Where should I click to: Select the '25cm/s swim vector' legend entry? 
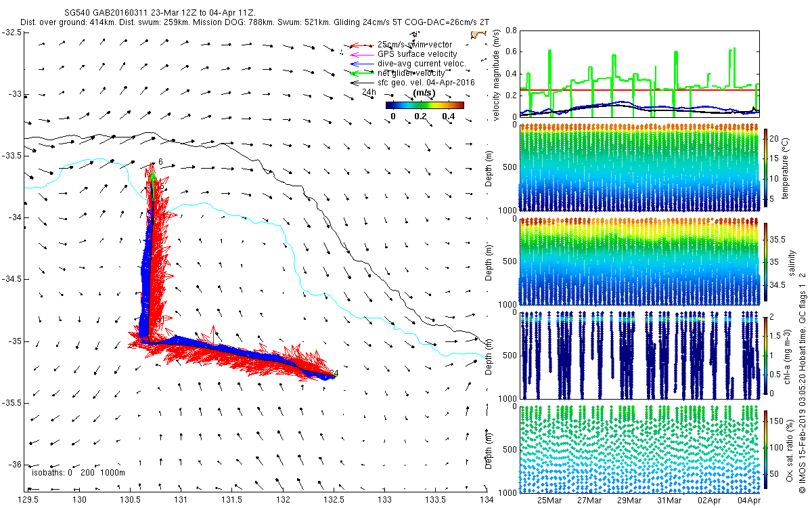[415, 45]
